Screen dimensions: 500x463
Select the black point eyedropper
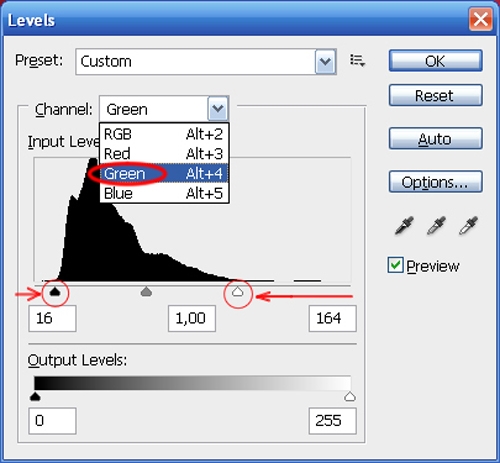click(x=404, y=225)
